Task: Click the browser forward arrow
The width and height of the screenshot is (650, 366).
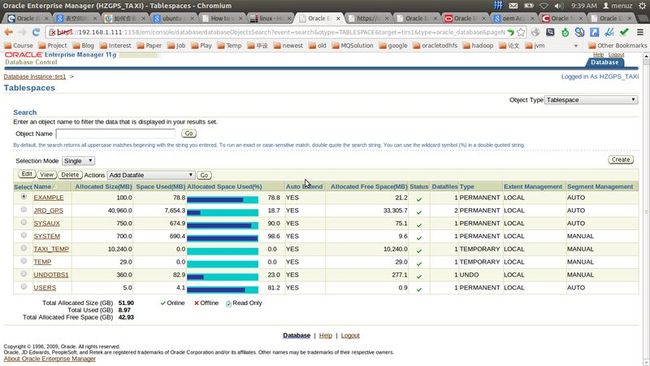Action: pos(22,32)
